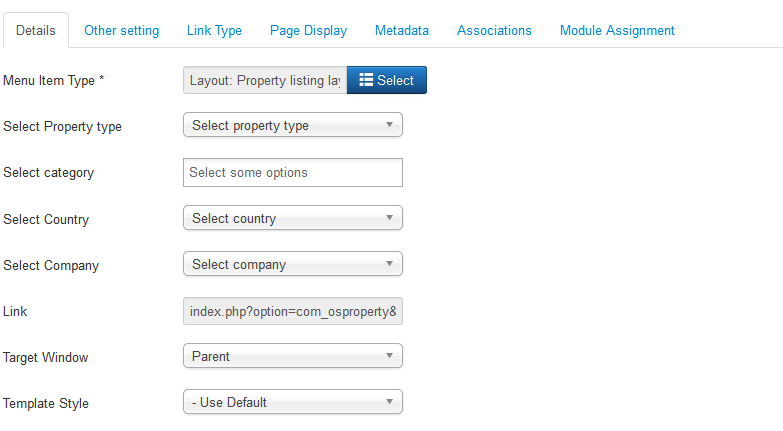Click the arrow on Target Window dropdown
The height and width of the screenshot is (431, 783).
click(390, 356)
